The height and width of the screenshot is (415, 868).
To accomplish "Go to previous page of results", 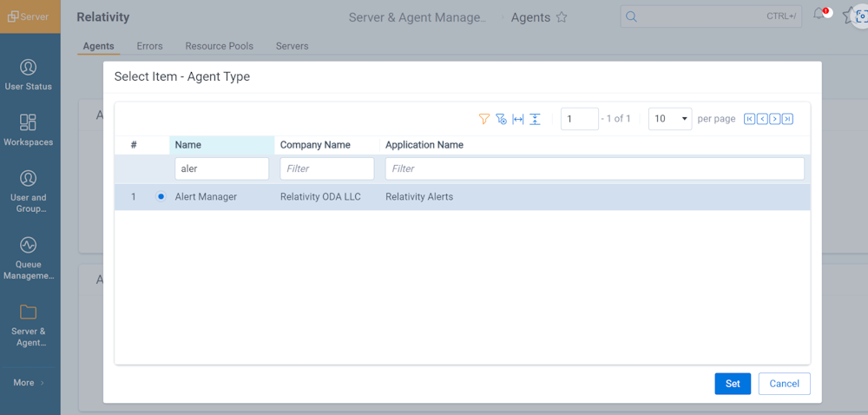I will (x=762, y=119).
